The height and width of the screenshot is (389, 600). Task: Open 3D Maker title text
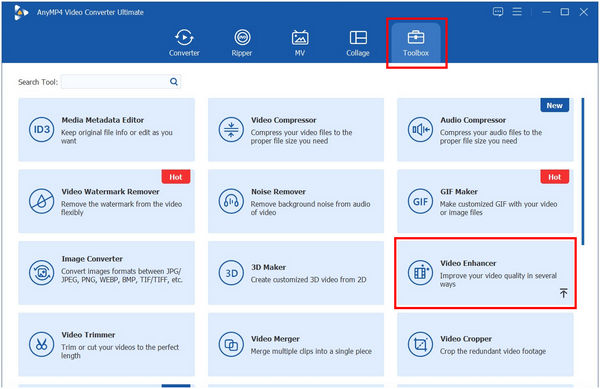(x=268, y=267)
